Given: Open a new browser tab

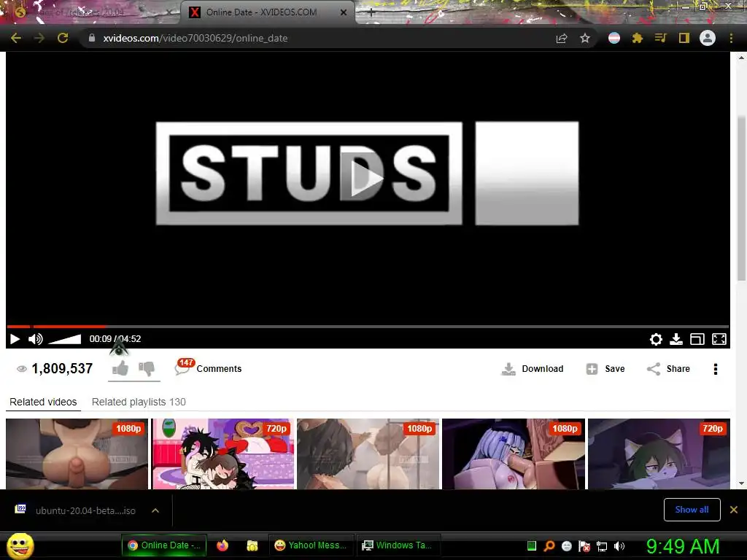Looking at the screenshot, I should [x=371, y=13].
